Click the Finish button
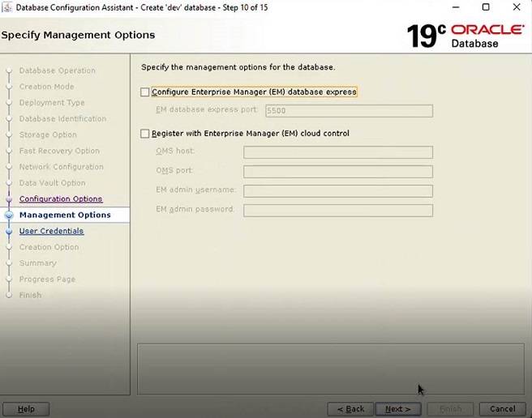 point(450,409)
